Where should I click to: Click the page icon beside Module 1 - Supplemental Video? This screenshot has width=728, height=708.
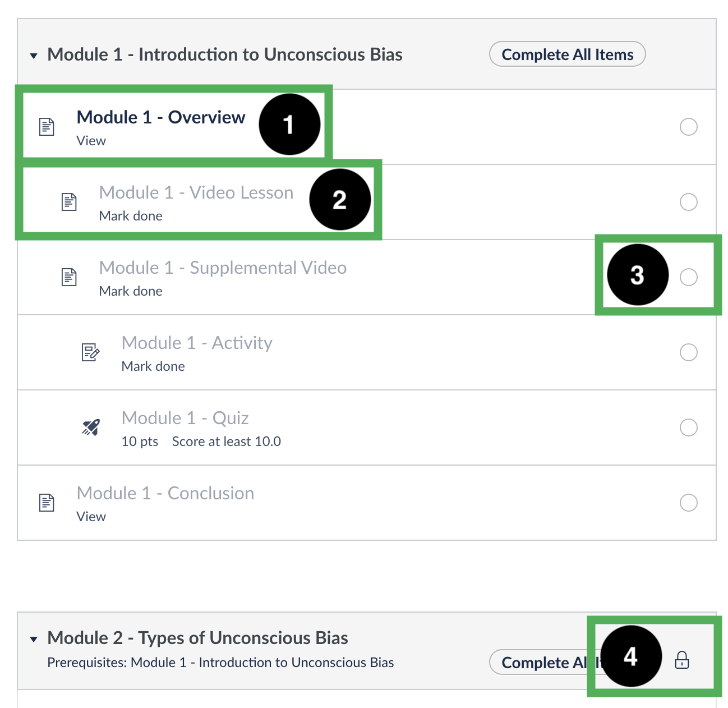[x=69, y=277]
